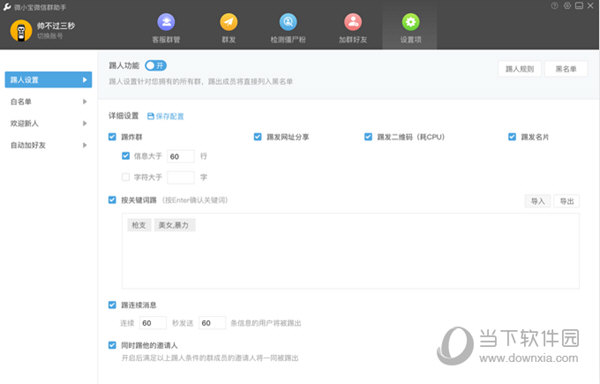Open the 检测僵尸粉 detection icon
Viewport: 600px width, 384px height.
pos(288,22)
